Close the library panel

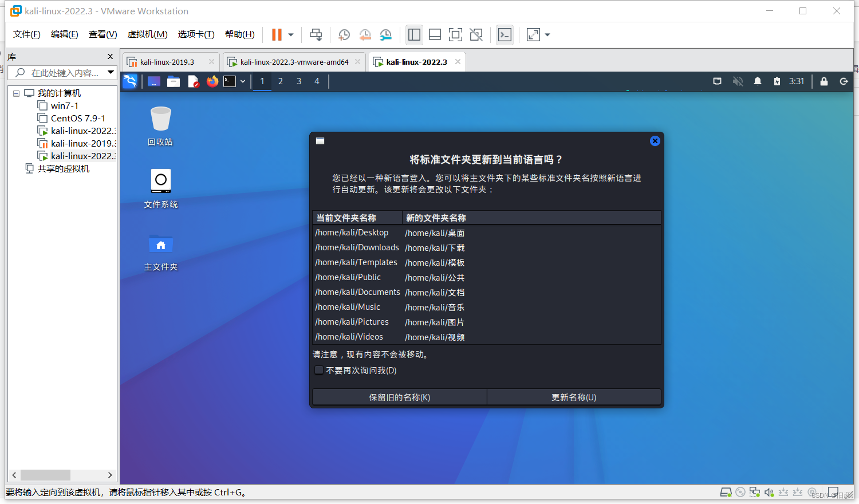tap(110, 57)
